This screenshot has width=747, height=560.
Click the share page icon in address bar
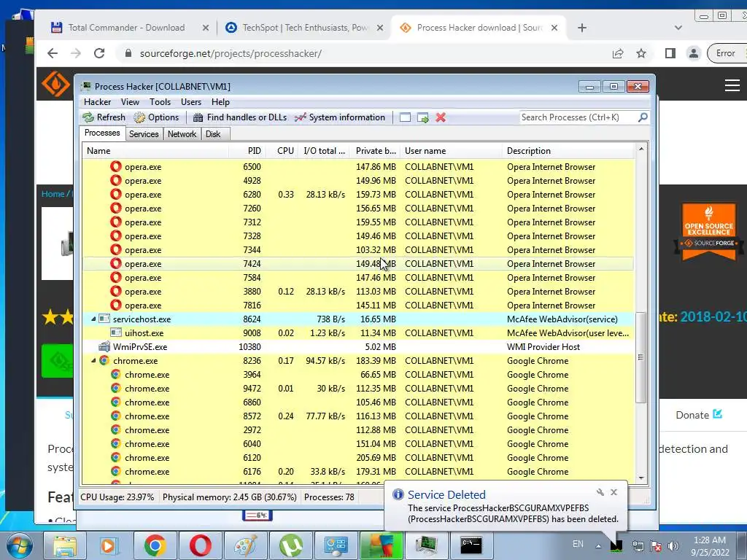click(618, 53)
